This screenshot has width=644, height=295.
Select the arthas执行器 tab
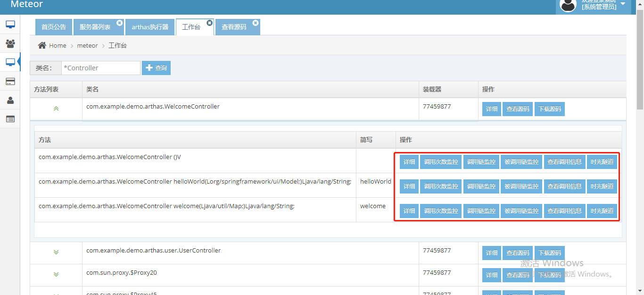point(149,27)
